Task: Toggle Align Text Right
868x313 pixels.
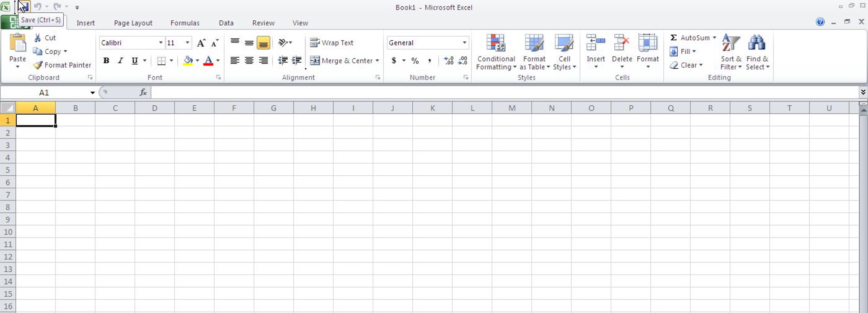Action: (x=263, y=61)
